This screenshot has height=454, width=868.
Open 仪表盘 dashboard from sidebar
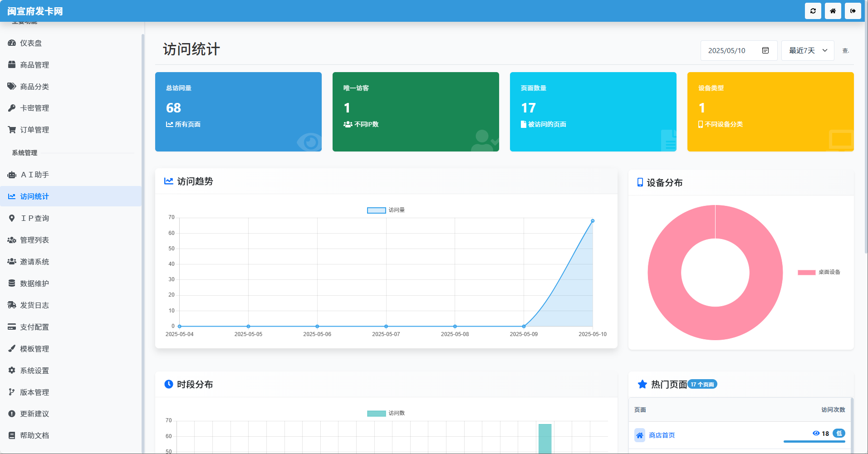[x=71, y=43]
